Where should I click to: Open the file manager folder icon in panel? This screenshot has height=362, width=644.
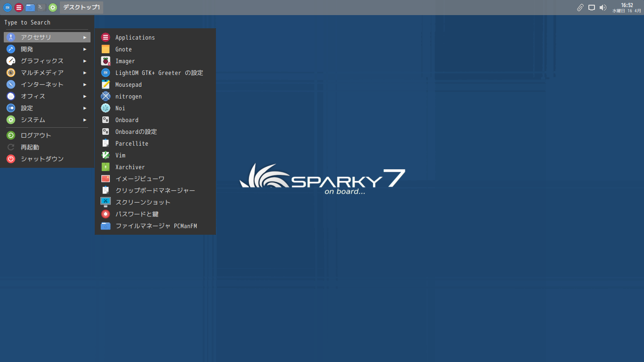pos(30,8)
